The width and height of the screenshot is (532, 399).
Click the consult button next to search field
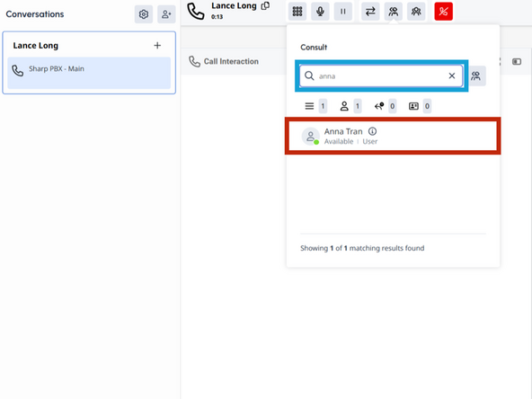(476, 76)
